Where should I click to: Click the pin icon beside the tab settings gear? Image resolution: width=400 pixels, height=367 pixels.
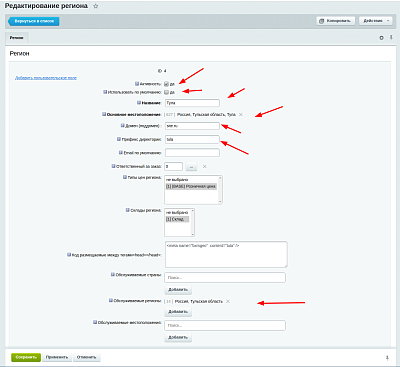391,38
